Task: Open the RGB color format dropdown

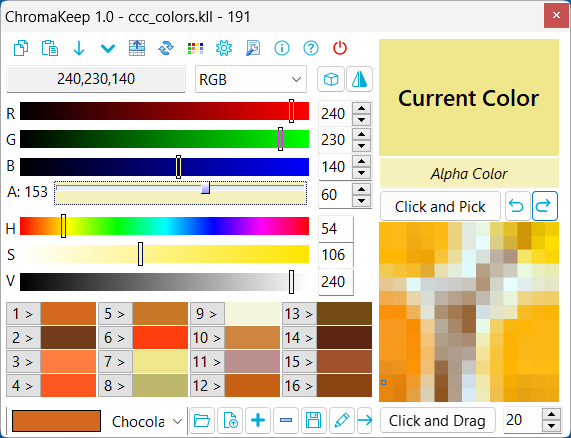Action: pos(251,79)
